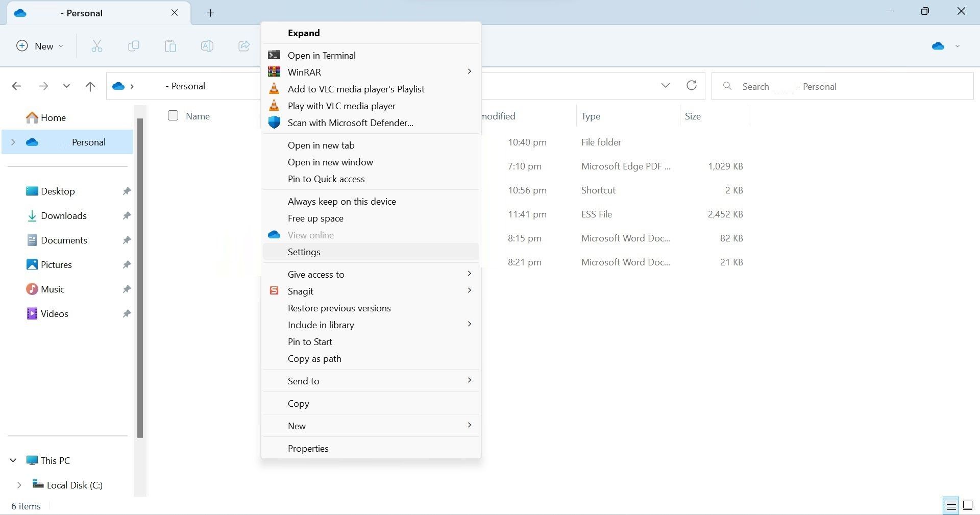980x515 pixels.
Task: Select Properties at bottom of context menu
Action: [308, 448]
